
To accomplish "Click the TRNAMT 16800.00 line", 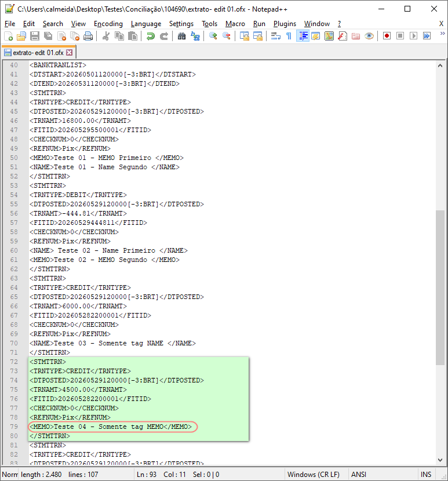I will coord(81,121).
